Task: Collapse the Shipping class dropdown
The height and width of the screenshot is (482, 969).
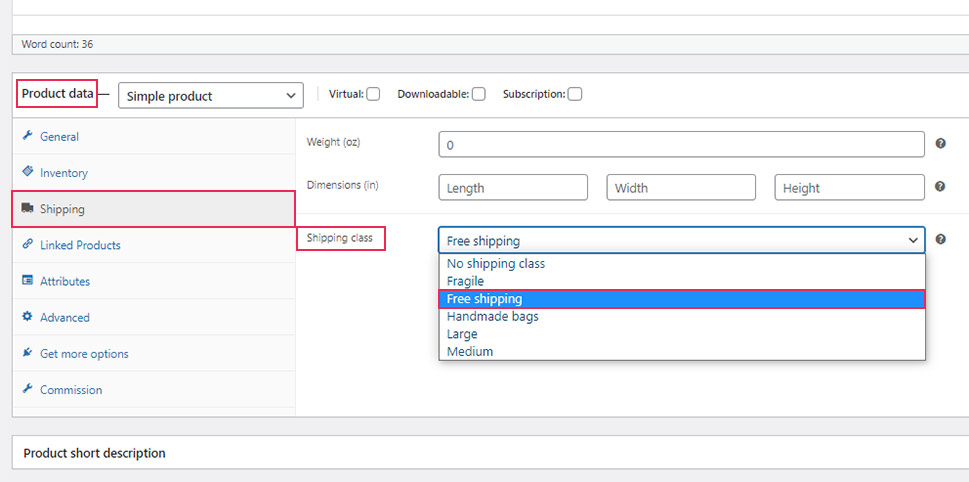Action: (x=682, y=240)
